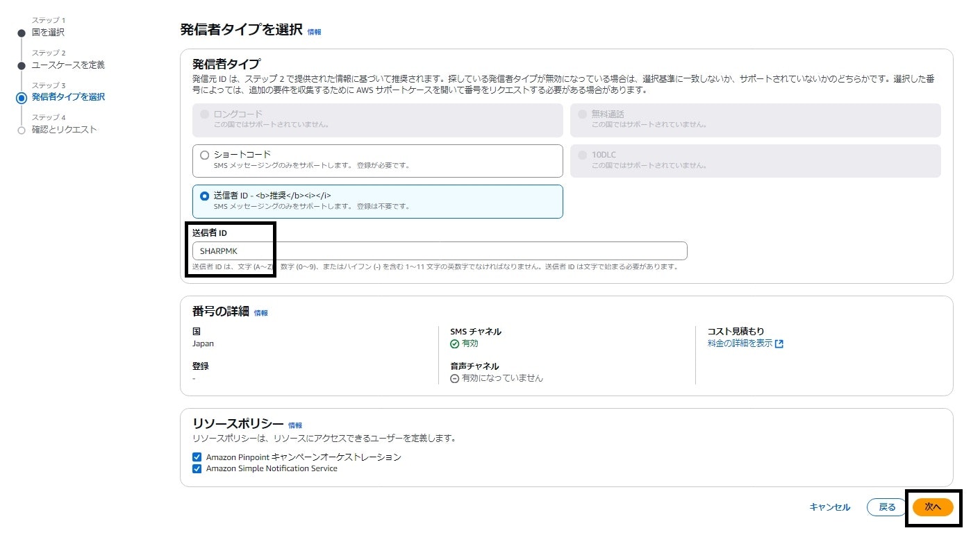This screenshot has width=980, height=535.
Task: Select the ショートコード radio option
Action: 204,155
